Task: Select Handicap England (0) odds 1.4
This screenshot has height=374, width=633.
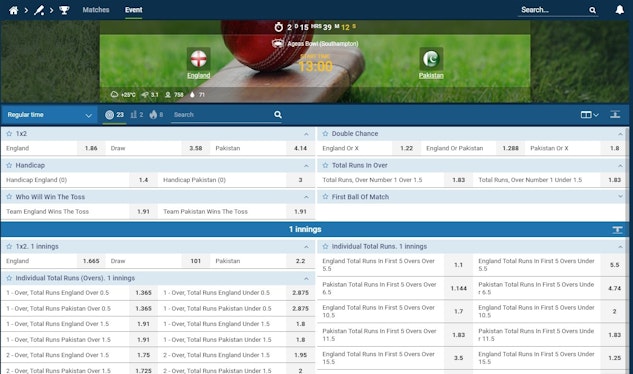Action: click(143, 180)
